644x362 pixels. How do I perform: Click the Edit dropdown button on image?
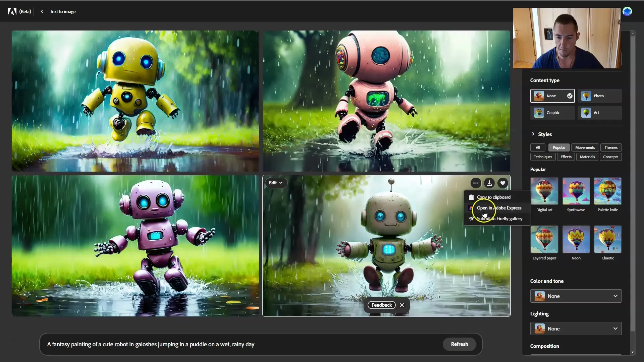pos(276,183)
